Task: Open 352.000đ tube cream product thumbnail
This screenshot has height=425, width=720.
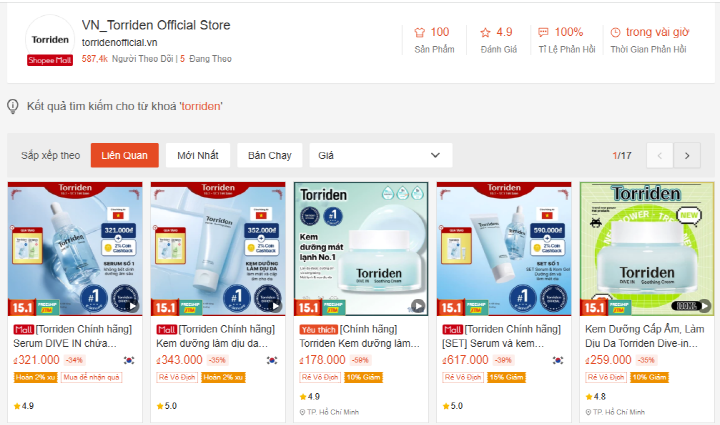Action: 218,249
